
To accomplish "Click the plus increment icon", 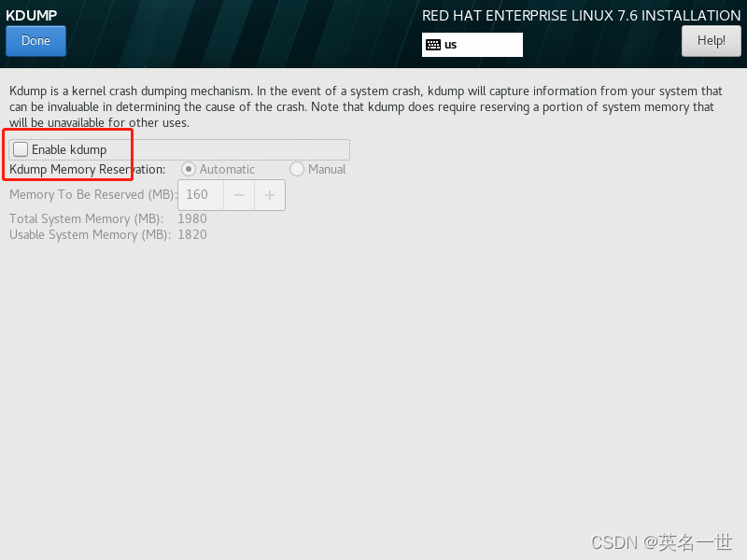I will coord(270,195).
